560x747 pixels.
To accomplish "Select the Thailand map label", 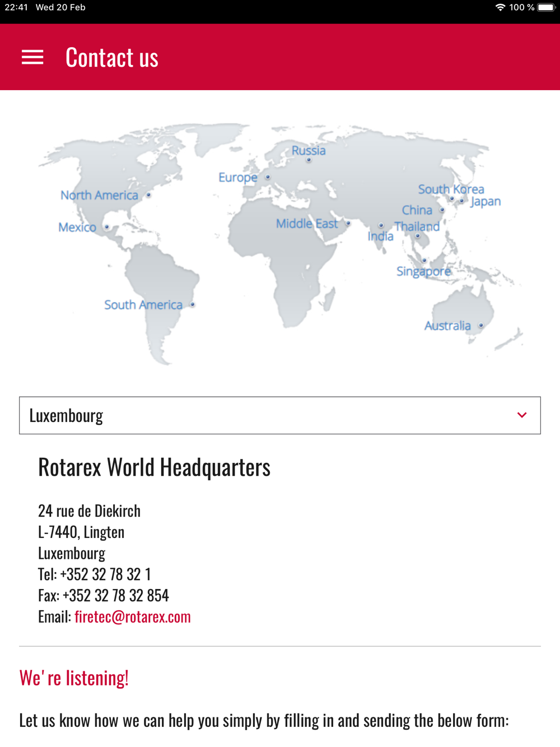I will pyautogui.click(x=417, y=226).
